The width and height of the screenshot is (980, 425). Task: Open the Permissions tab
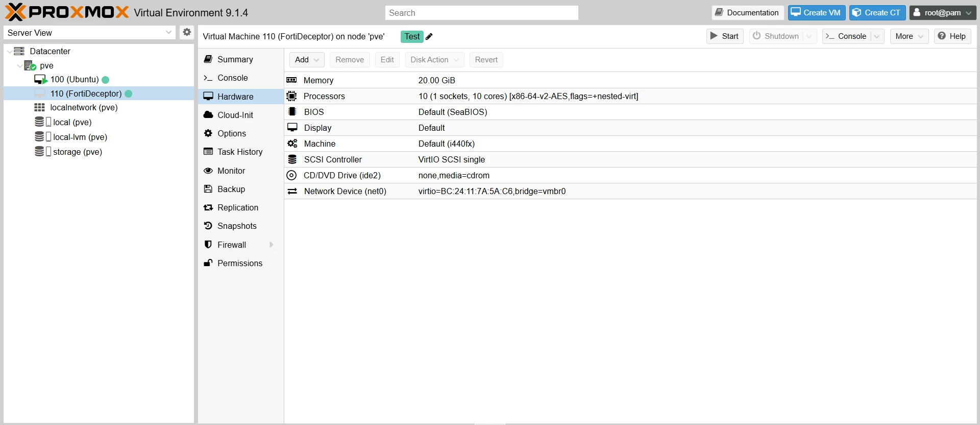tap(241, 263)
